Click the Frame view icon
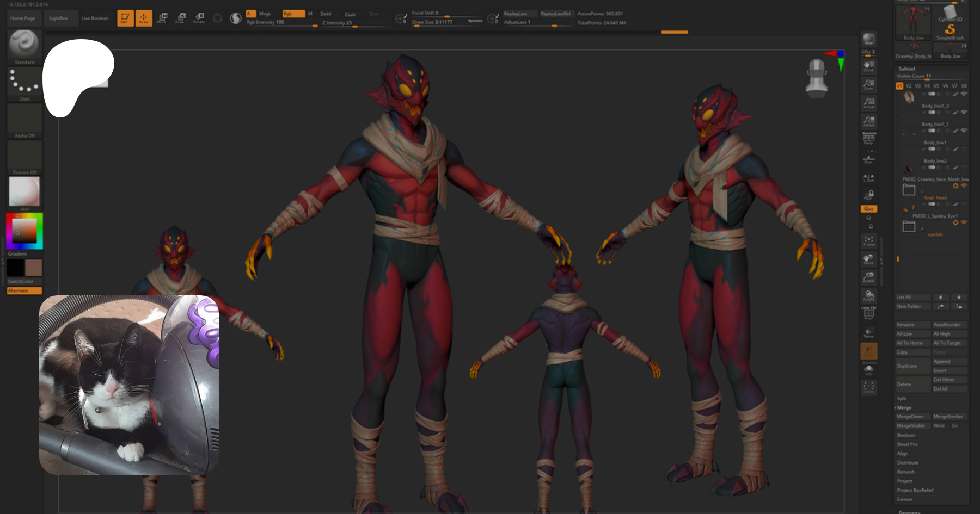 click(868, 241)
